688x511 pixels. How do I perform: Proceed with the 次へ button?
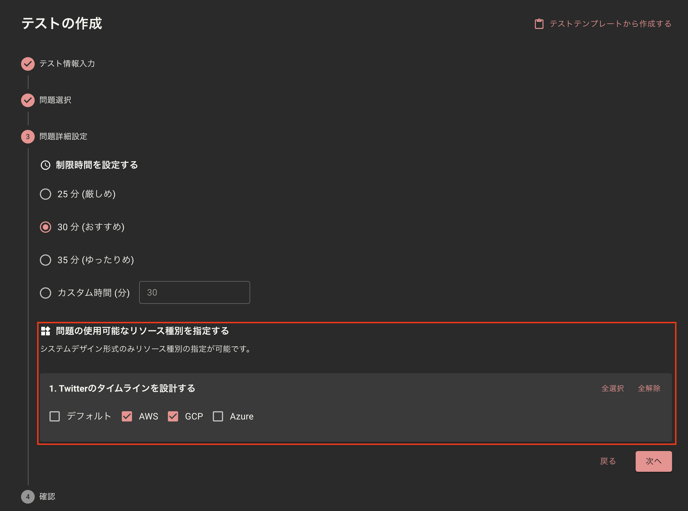point(653,461)
